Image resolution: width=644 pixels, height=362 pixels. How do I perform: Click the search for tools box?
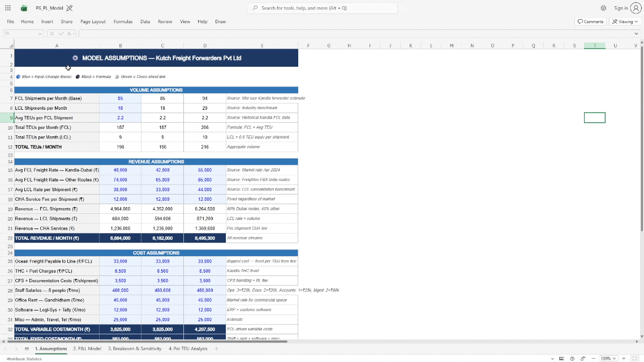(322, 8)
